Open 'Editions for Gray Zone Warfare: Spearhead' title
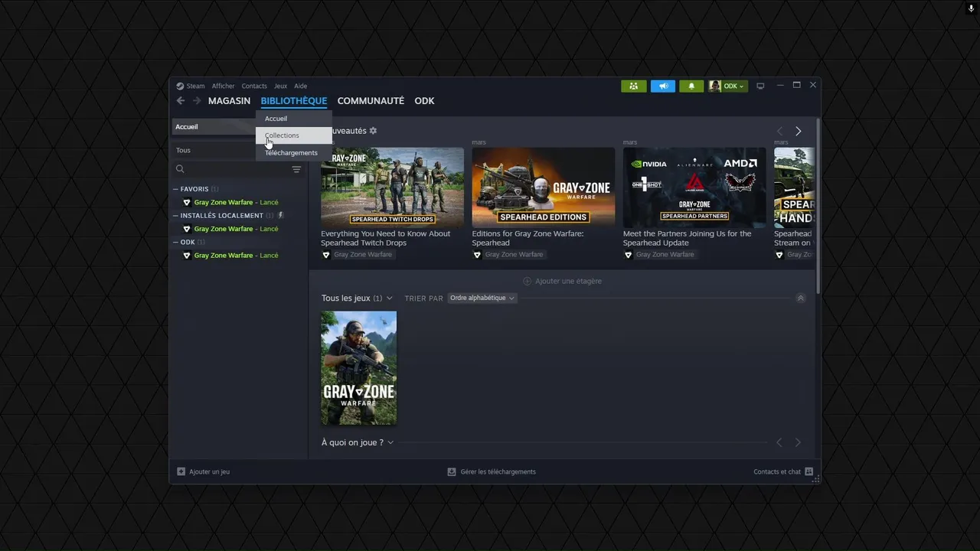Screen dimensions: 980x551 point(528,238)
